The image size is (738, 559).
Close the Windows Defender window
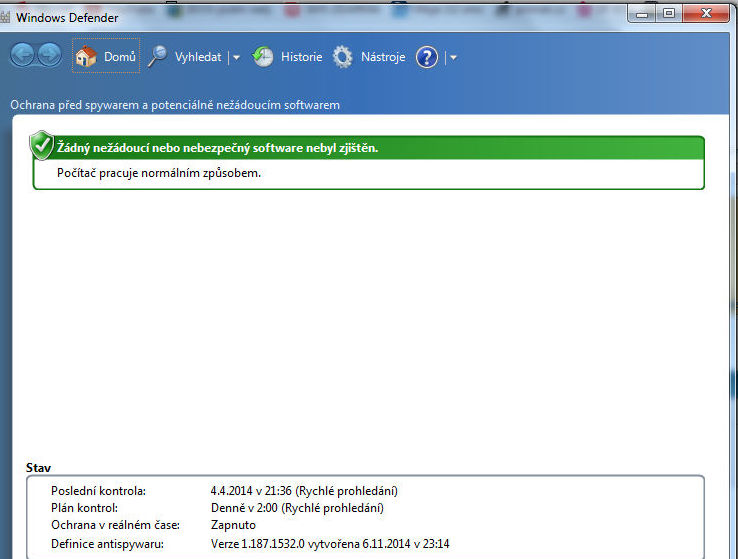[x=706, y=14]
